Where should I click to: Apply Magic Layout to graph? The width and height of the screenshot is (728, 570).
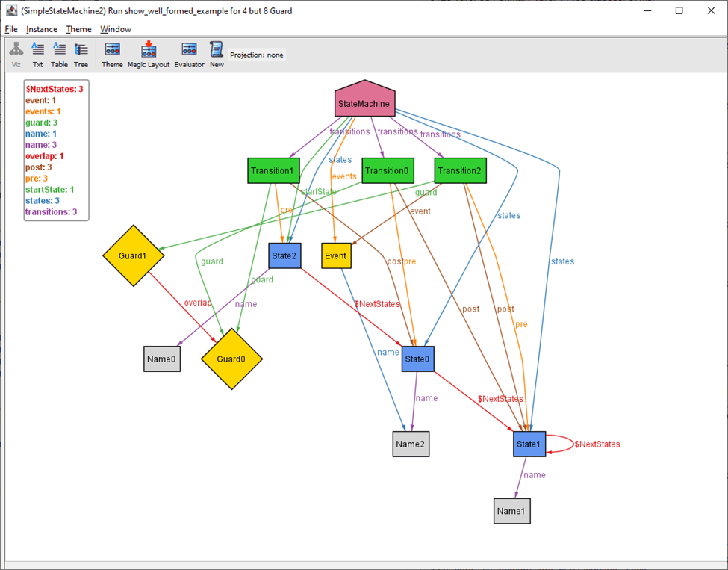point(149,55)
